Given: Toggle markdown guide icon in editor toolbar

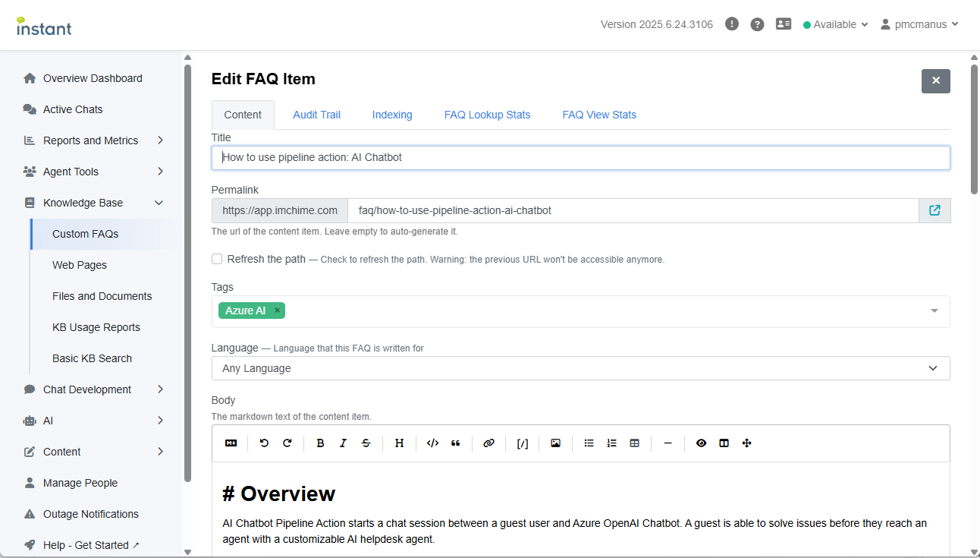Looking at the screenshot, I should 231,443.
